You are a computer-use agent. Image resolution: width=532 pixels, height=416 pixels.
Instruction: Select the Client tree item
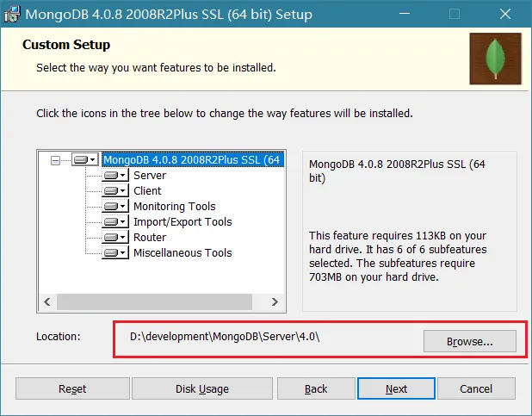147,191
